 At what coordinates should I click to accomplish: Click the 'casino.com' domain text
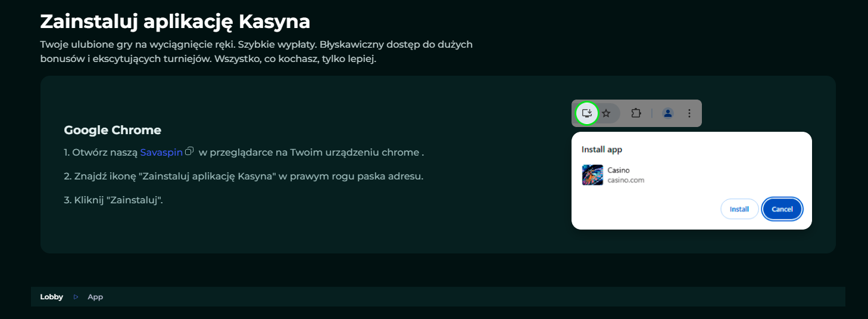click(x=626, y=180)
